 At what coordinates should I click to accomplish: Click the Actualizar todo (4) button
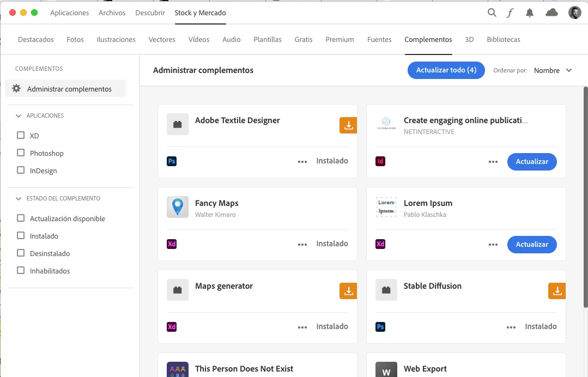pyautogui.click(x=446, y=70)
